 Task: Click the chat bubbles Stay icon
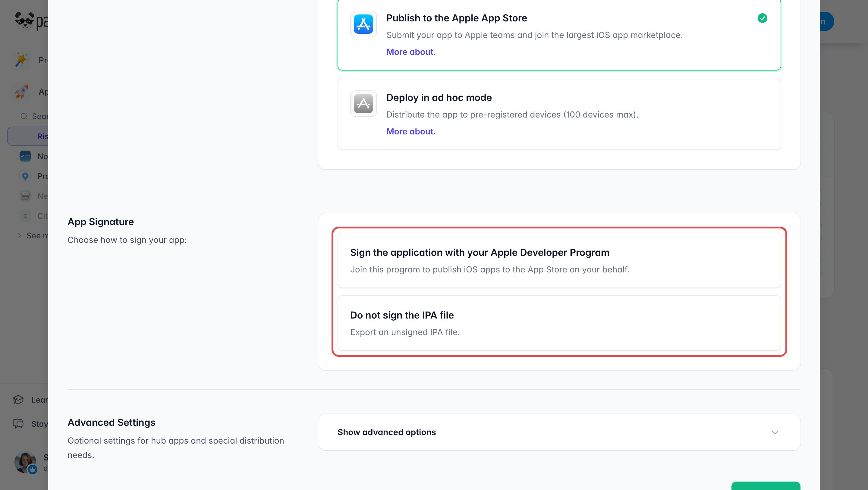click(x=18, y=424)
